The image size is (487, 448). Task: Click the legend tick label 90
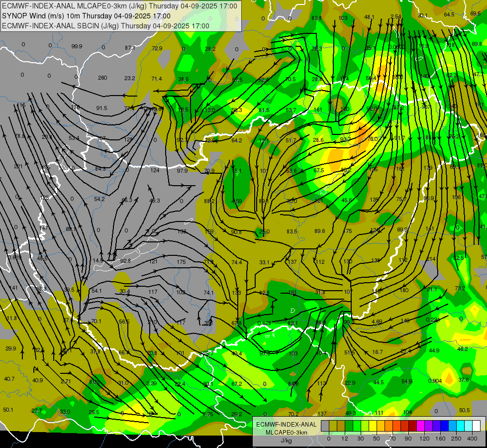408,439
